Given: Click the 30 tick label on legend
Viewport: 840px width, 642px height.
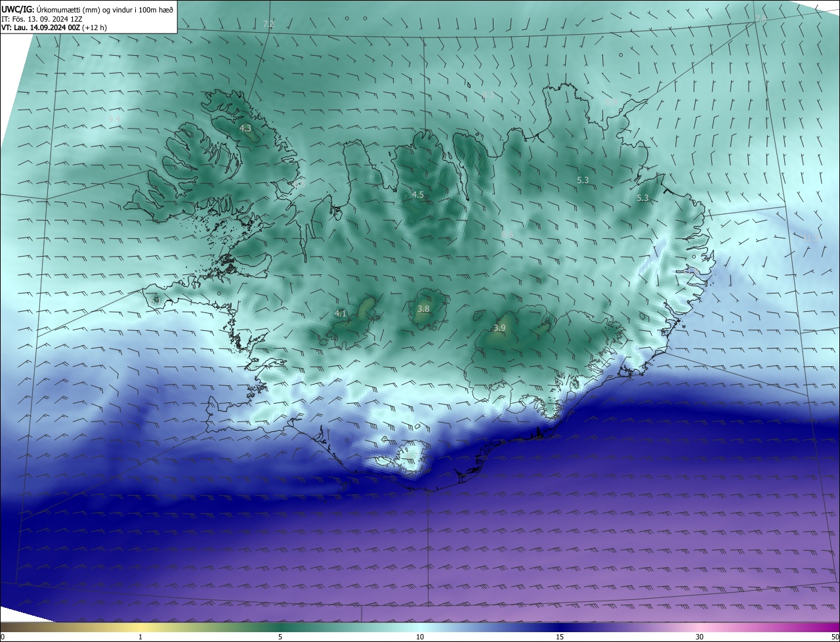Looking at the screenshot, I should coord(700,637).
